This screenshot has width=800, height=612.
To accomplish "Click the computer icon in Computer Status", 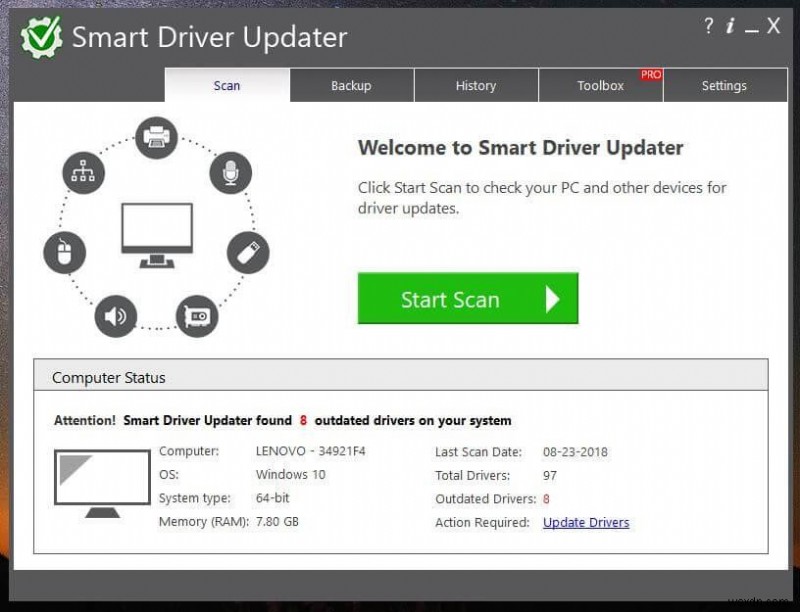I will (102, 483).
